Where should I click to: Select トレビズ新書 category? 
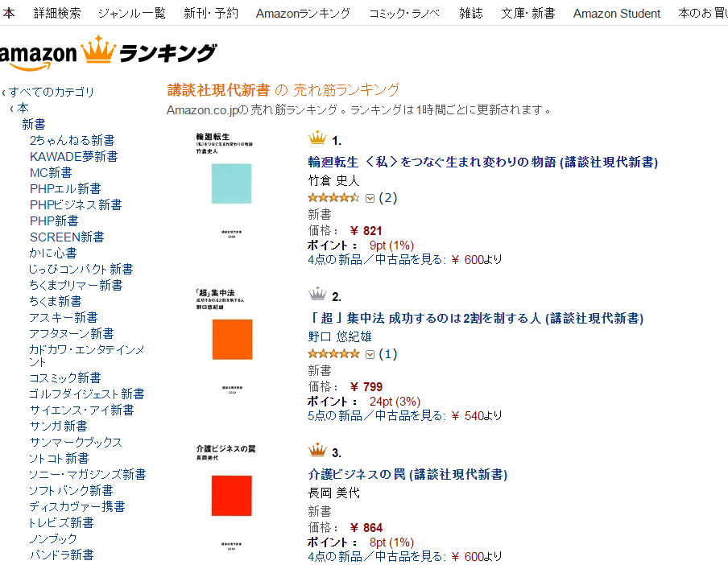(x=61, y=523)
